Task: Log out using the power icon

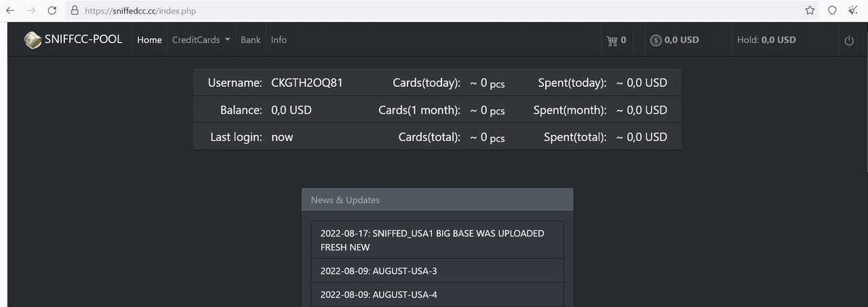Action: tap(849, 41)
